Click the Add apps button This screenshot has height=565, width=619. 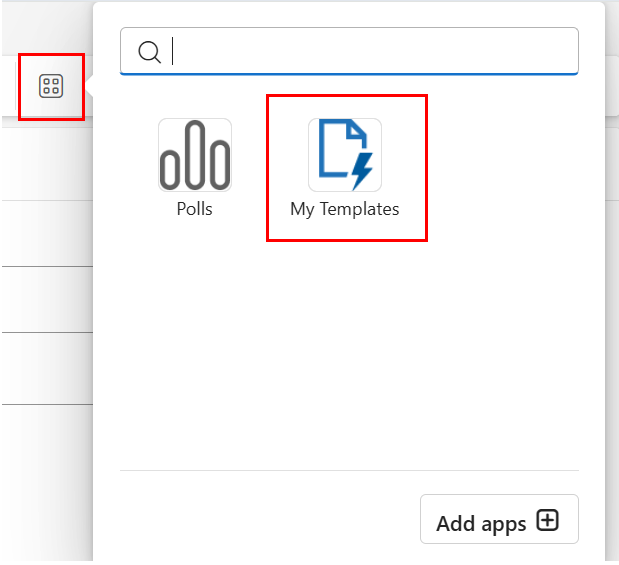498,521
